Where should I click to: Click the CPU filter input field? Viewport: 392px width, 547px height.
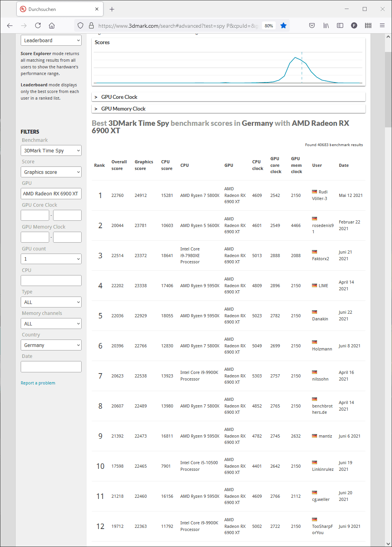point(51,281)
